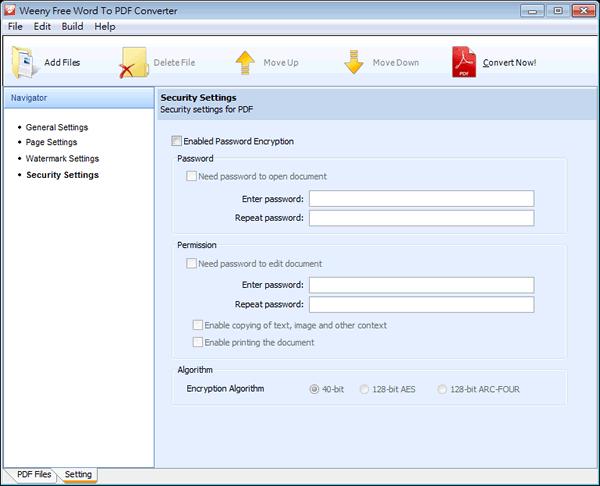The image size is (600, 486).
Task: Switch to the Setting tab
Action: tap(78, 474)
